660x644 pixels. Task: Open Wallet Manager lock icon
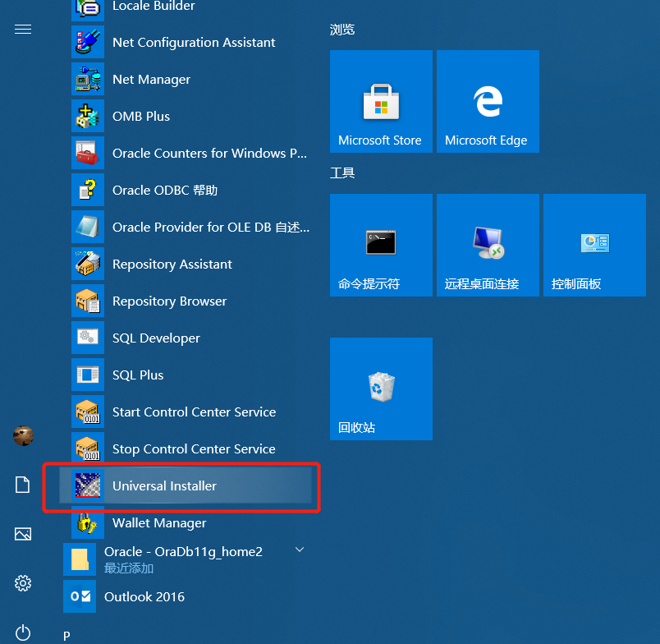click(x=88, y=522)
